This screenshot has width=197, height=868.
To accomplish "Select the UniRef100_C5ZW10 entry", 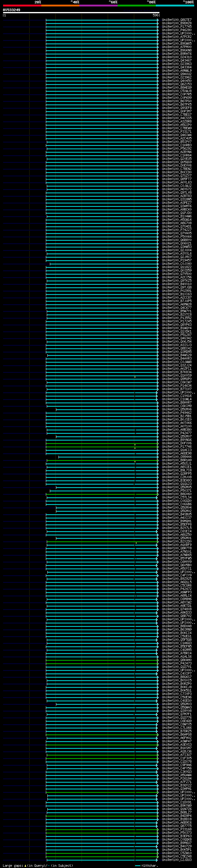I will [176, 853].
